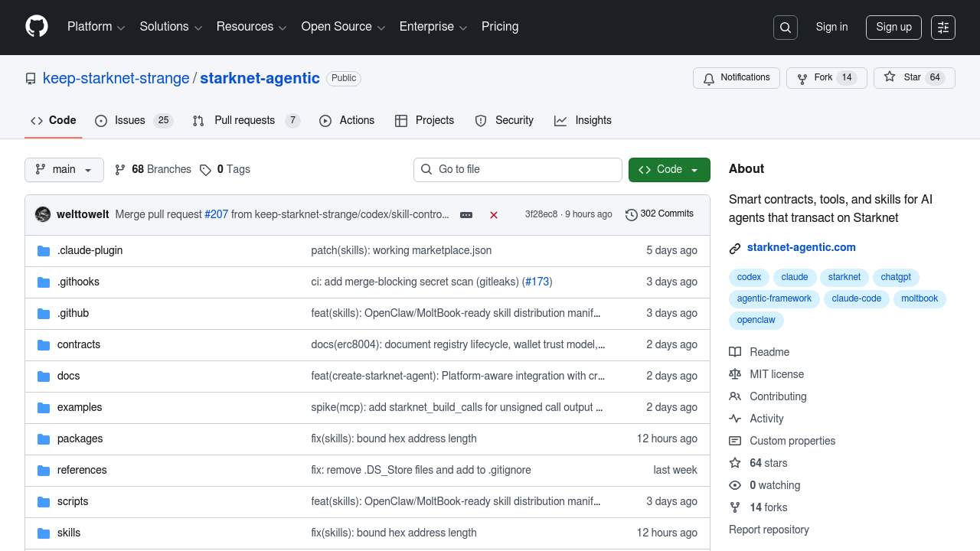This screenshot has height=551, width=980.
Task: Click the GitHub logo icon
Action: point(37,27)
